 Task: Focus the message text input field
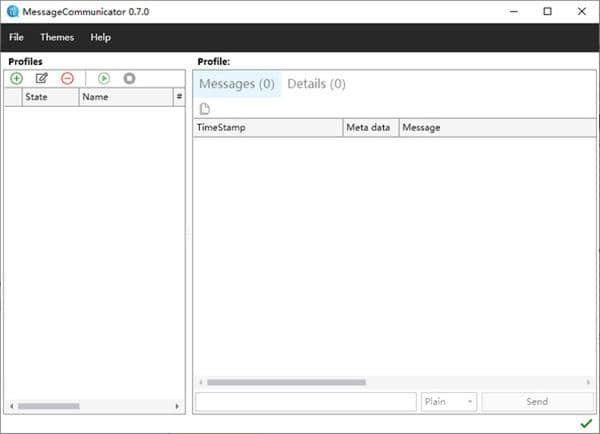pos(306,402)
